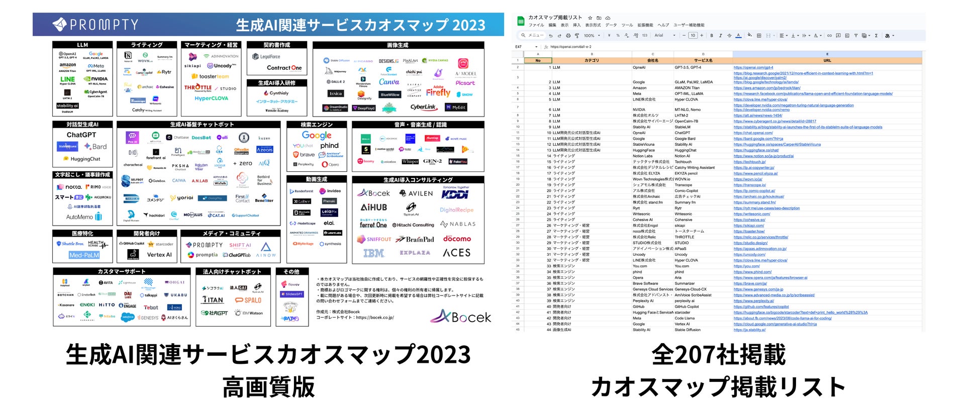Select column E header
Screen dimensions: 980x407
(827, 54)
